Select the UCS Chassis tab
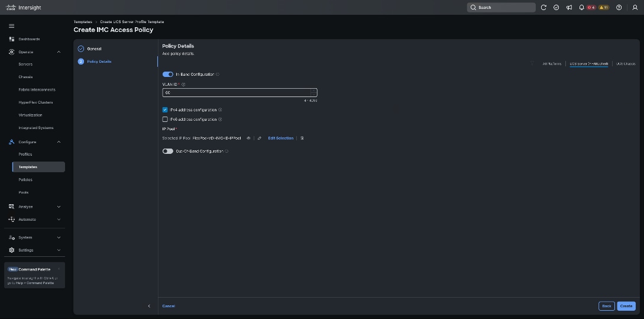The width and height of the screenshot is (644, 319). click(x=626, y=64)
